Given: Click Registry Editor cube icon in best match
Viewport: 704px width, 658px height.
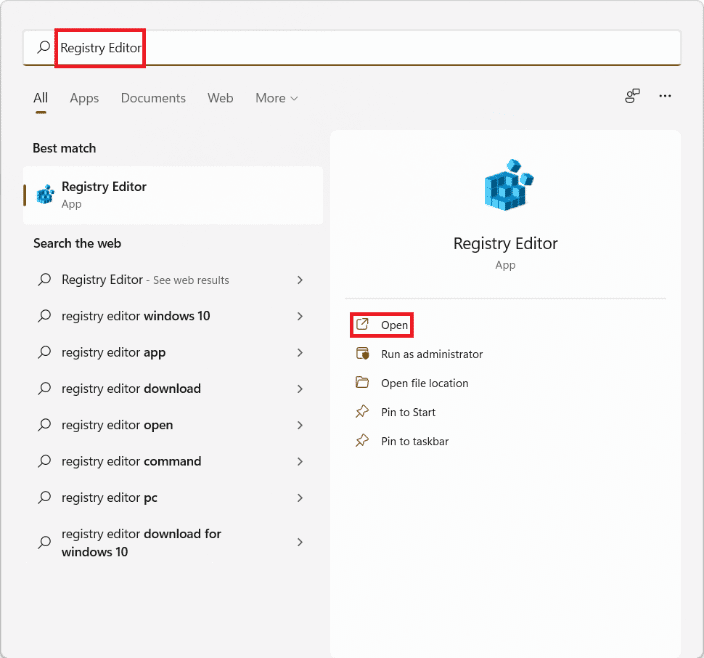Looking at the screenshot, I should coord(45,195).
